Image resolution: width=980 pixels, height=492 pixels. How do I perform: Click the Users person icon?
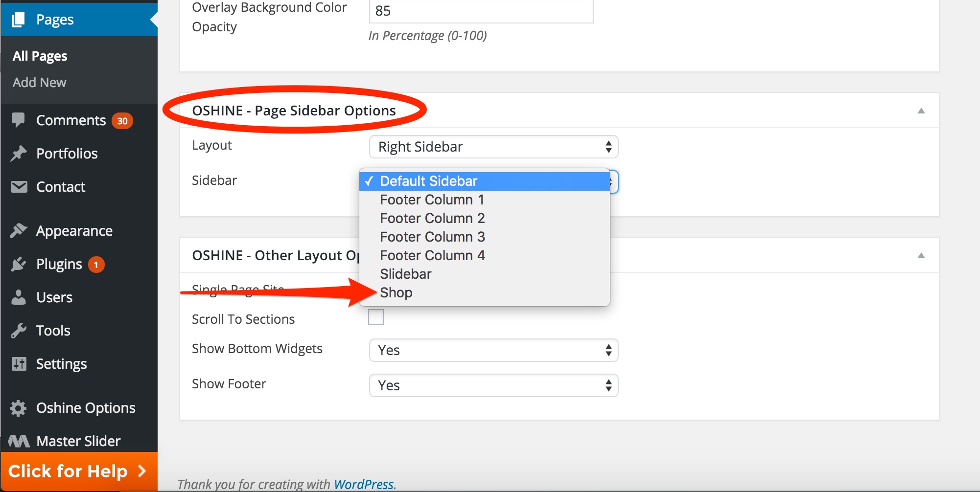19,297
